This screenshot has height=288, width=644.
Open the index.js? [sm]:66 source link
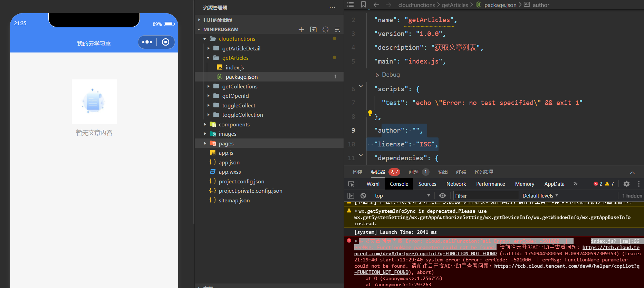click(615, 241)
